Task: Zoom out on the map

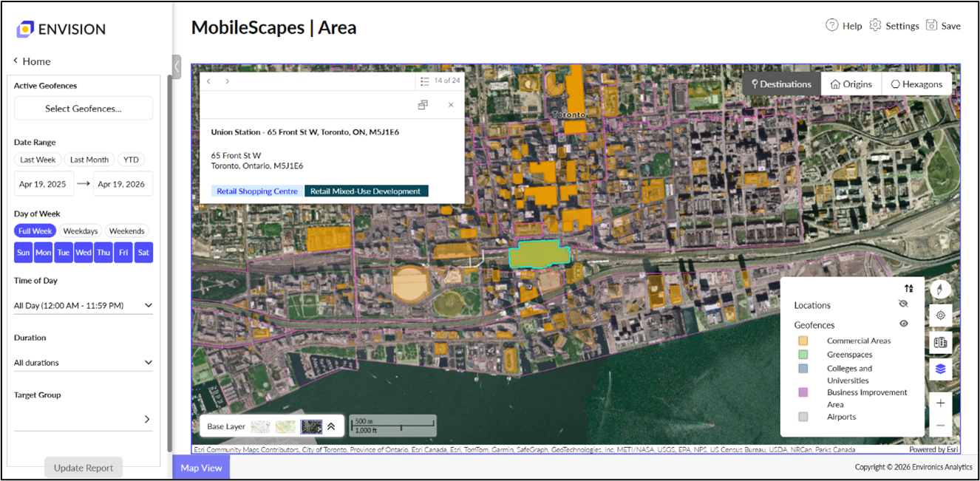Action: (x=941, y=426)
